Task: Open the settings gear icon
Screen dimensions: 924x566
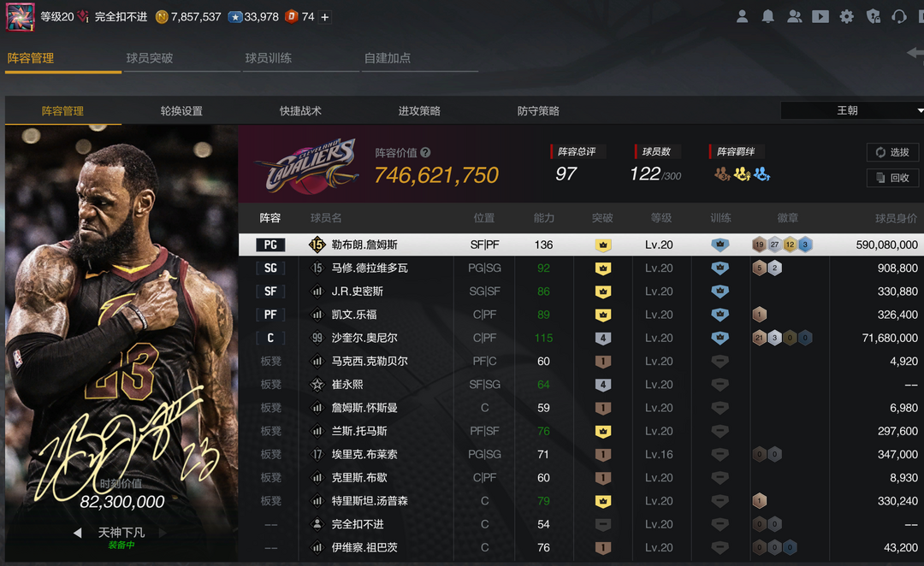Action: [x=846, y=16]
